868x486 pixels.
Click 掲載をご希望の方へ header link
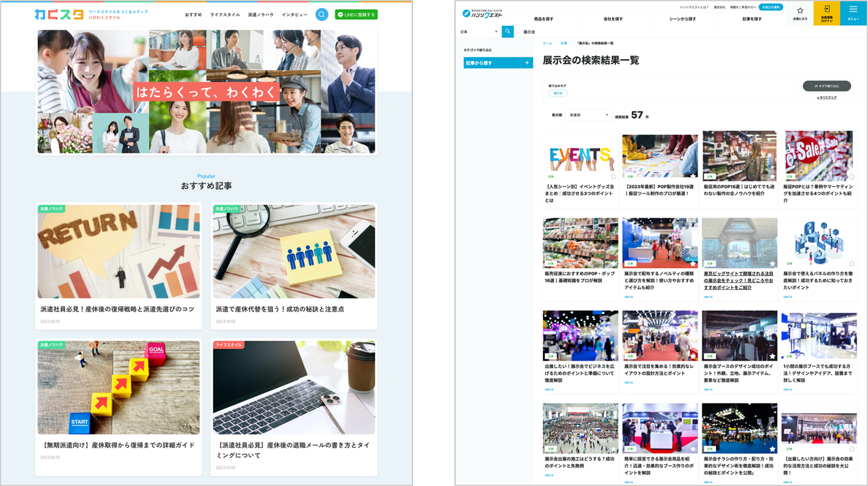tap(742, 7)
